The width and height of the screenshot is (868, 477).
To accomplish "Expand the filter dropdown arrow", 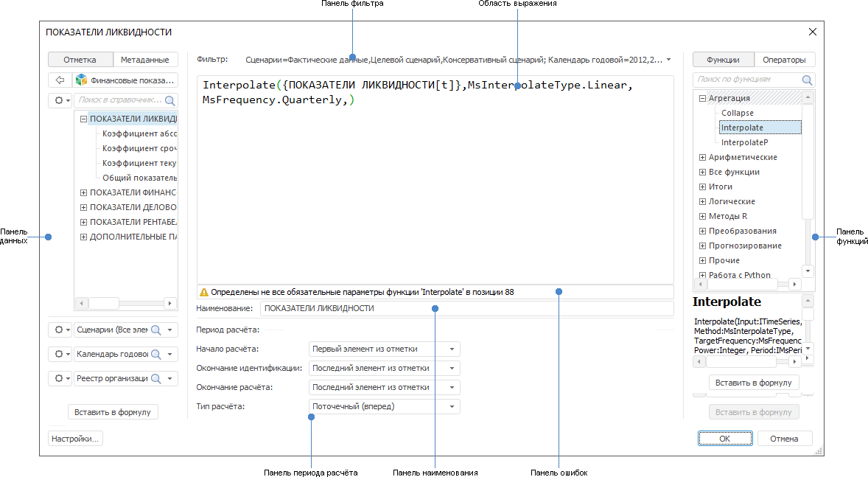I will pyautogui.click(x=669, y=59).
